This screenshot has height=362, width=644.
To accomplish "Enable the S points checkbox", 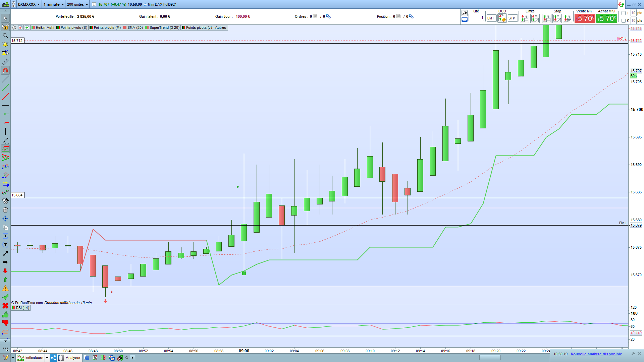I will [623, 21].
